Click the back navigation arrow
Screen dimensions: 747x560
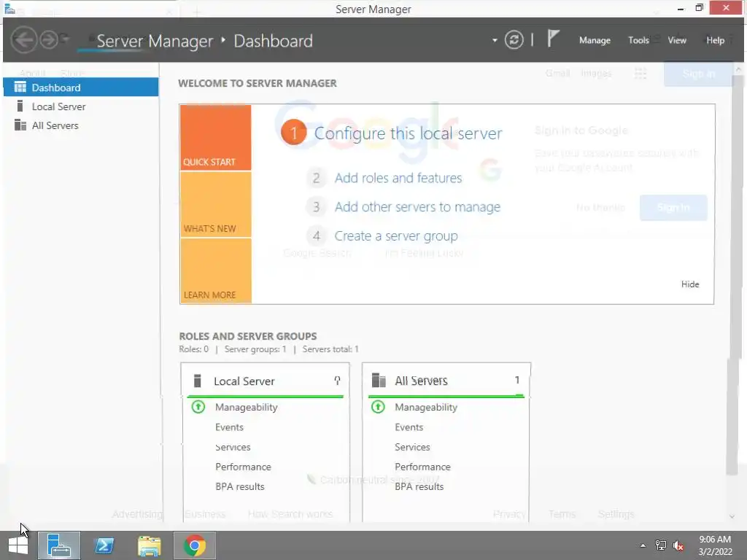(x=24, y=40)
